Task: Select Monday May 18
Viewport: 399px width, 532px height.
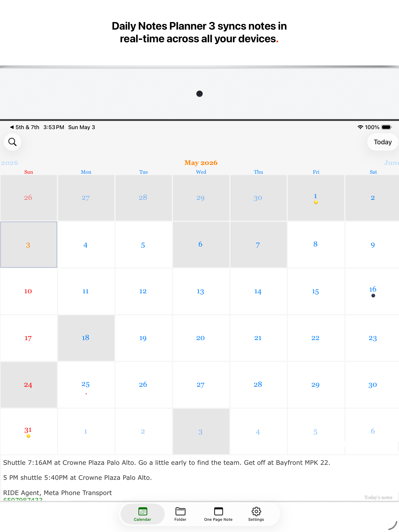Action: pyautogui.click(x=86, y=338)
